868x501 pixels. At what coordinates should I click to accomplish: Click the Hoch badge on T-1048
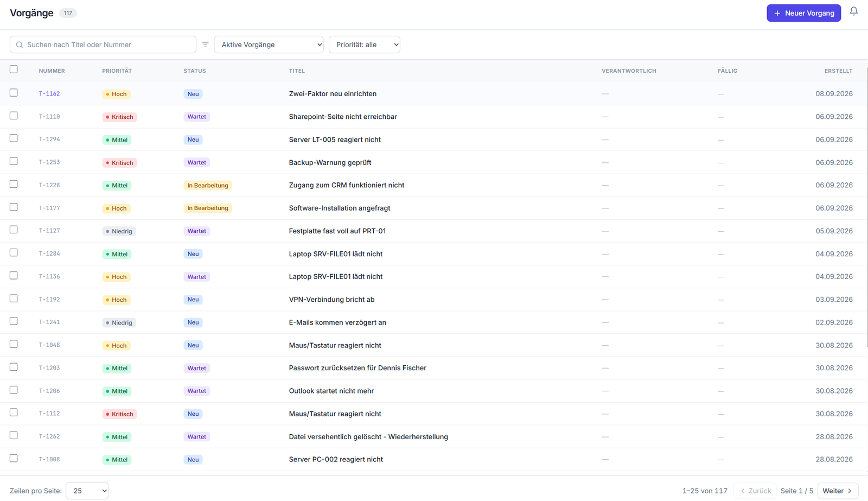[116, 346]
